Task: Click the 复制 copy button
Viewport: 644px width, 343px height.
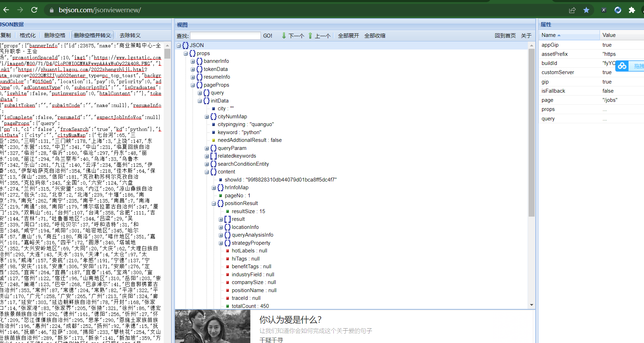Action: pos(6,35)
